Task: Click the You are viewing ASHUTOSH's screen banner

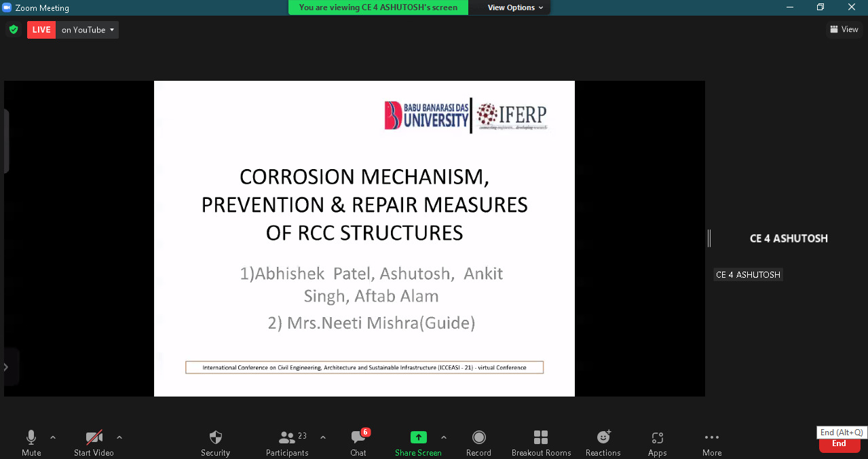Action: [378, 7]
